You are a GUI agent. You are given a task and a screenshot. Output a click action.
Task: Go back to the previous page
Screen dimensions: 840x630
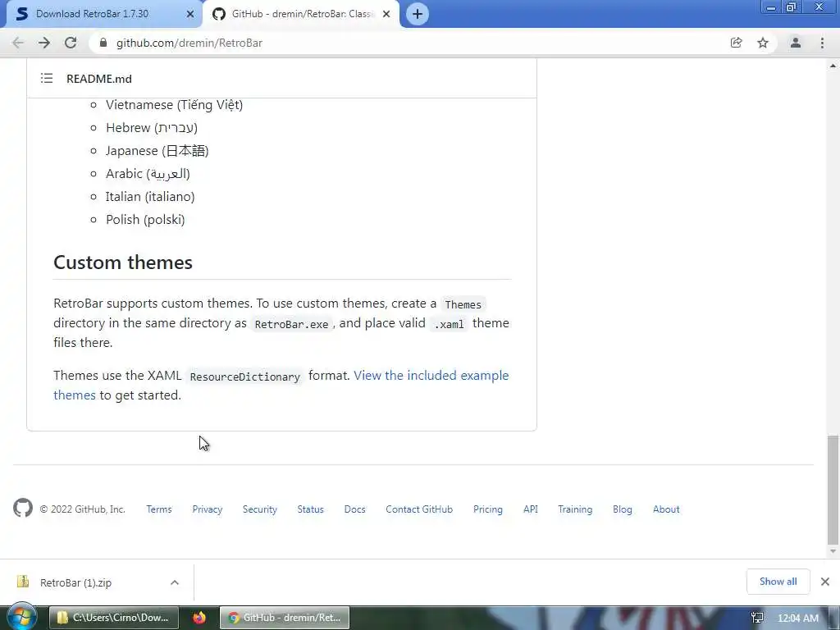(18, 43)
